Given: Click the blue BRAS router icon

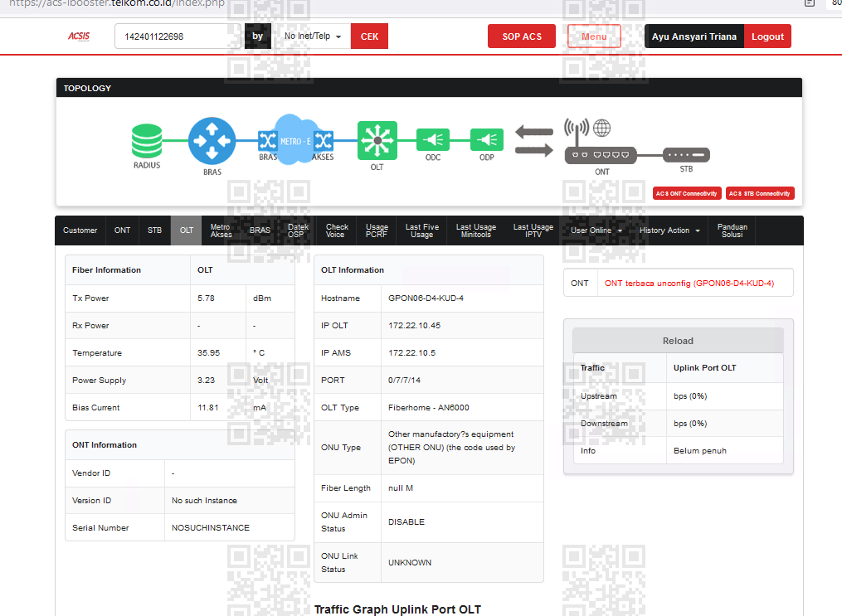Looking at the screenshot, I should (x=212, y=141).
